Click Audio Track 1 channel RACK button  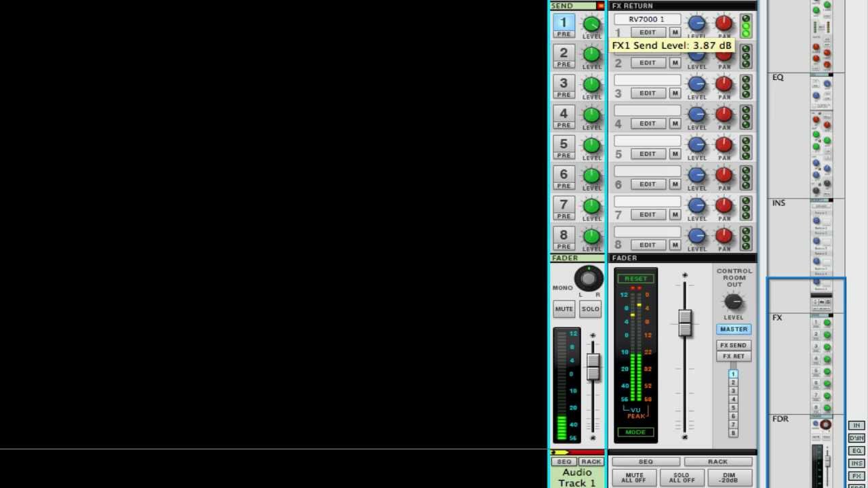(x=591, y=462)
